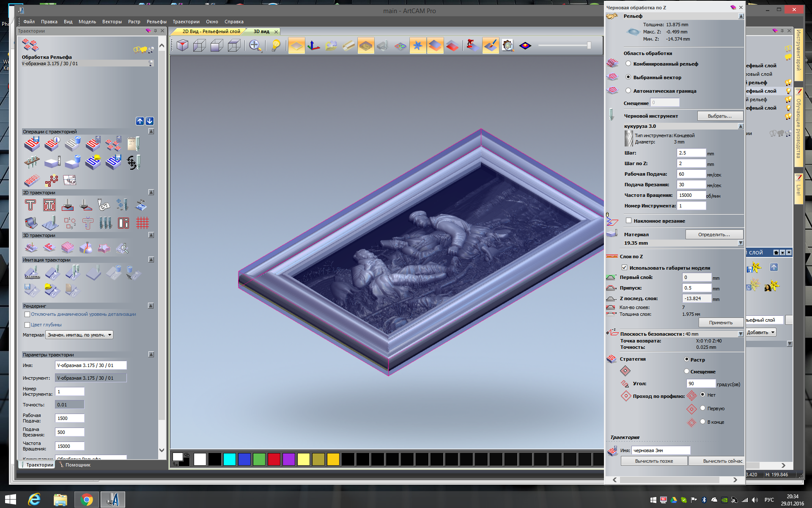Click the red T profile toolpath icon

point(30,205)
